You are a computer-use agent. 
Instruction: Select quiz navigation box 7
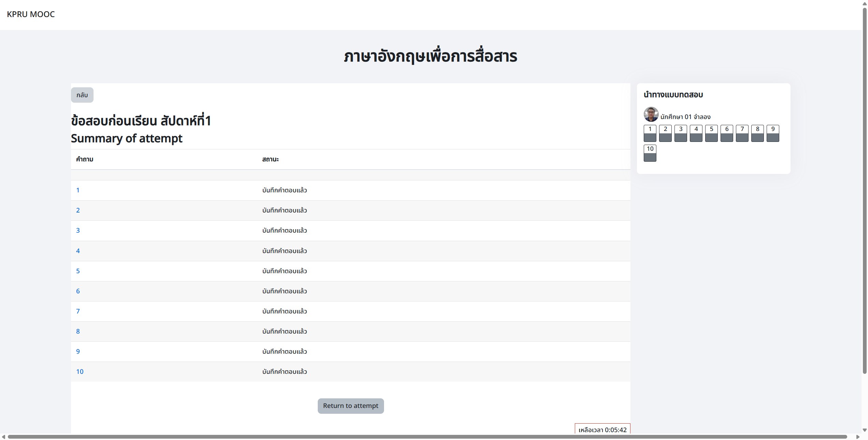pos(742,133)
